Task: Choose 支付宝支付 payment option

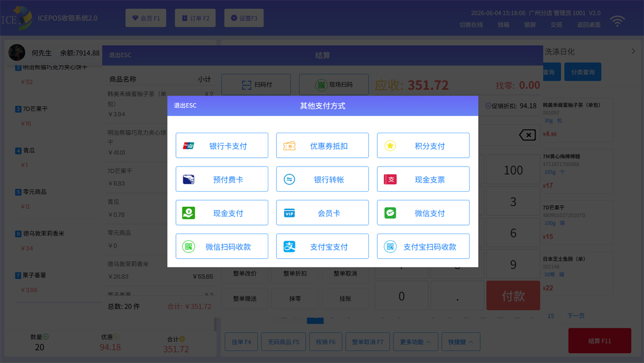Action: click(323, 246)
